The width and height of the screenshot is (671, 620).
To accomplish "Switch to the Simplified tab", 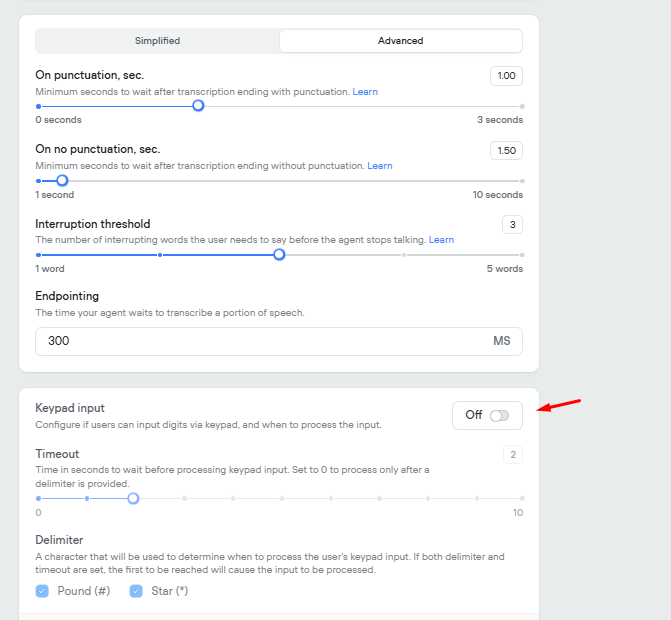I will (x=157, y=41).
